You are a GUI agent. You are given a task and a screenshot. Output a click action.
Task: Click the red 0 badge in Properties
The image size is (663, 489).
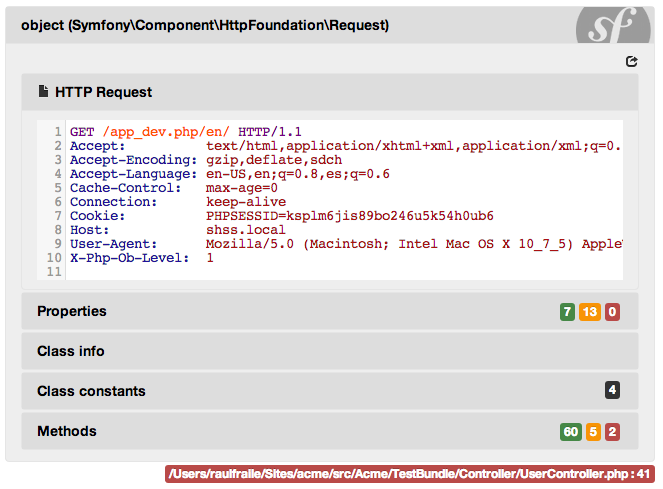click(612, 312)
